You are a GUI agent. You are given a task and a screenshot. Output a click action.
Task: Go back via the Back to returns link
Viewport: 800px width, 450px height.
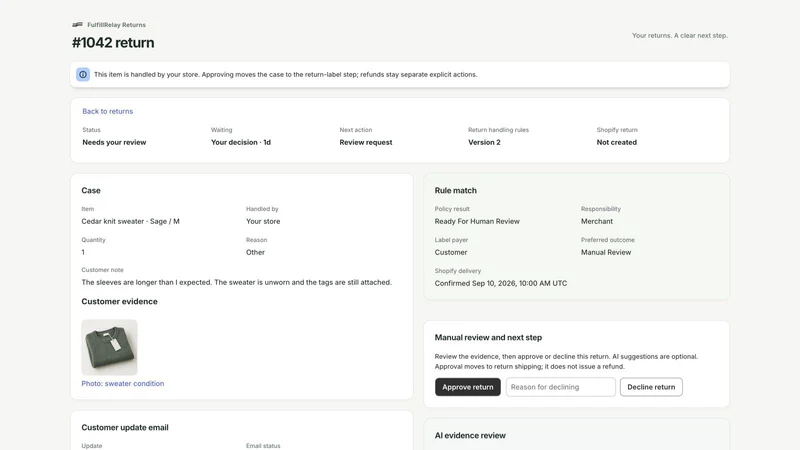tap(108, 111)
